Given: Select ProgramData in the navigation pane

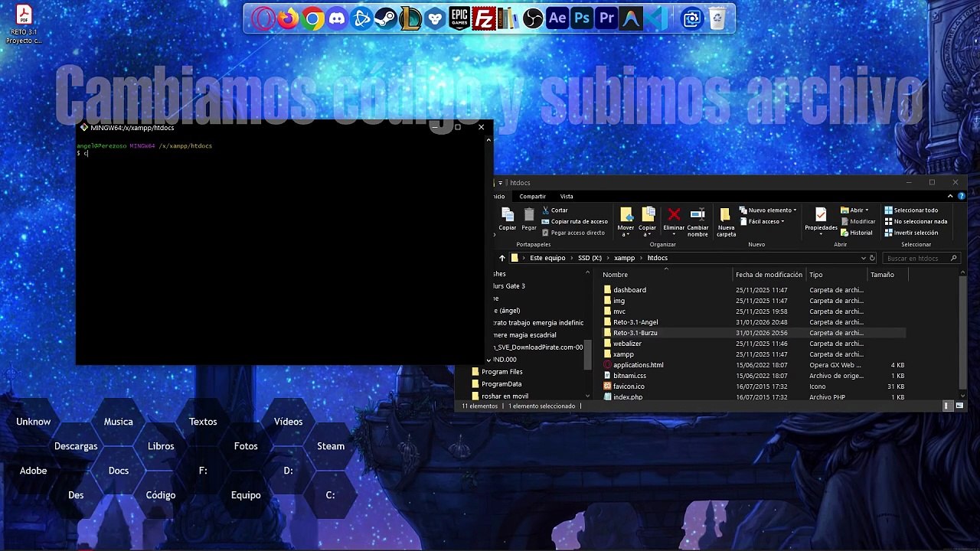Looking at the screenshot, I should (x=496, y=384).
